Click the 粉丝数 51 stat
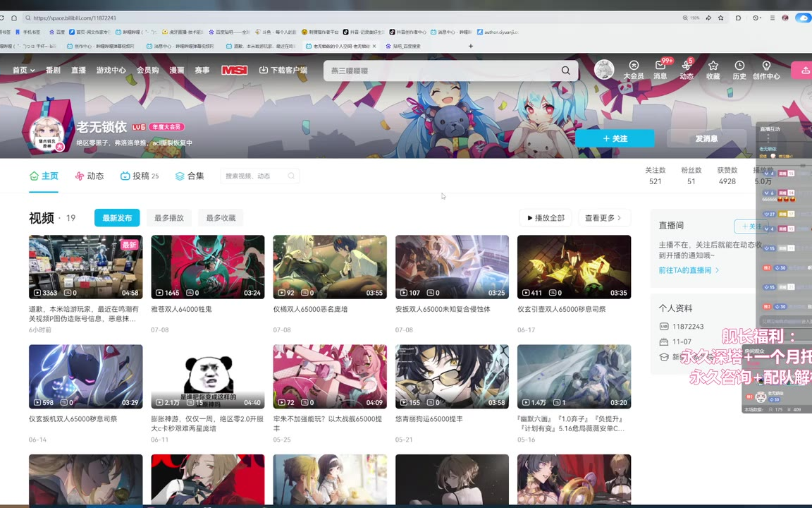Screen dimensions: 812x508 click(x=691, y=176)
